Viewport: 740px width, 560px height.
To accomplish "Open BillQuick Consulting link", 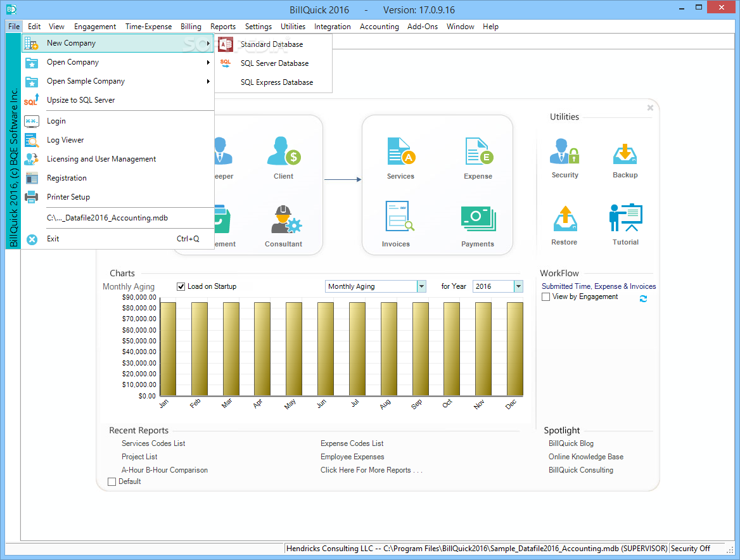I will click(x=581, y=470).
